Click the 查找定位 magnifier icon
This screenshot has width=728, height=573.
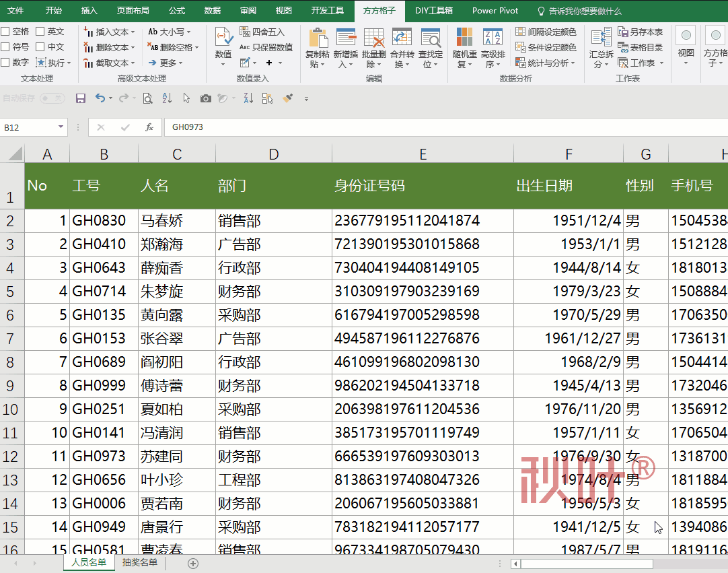pyautogui.click(x=431, y=38)
